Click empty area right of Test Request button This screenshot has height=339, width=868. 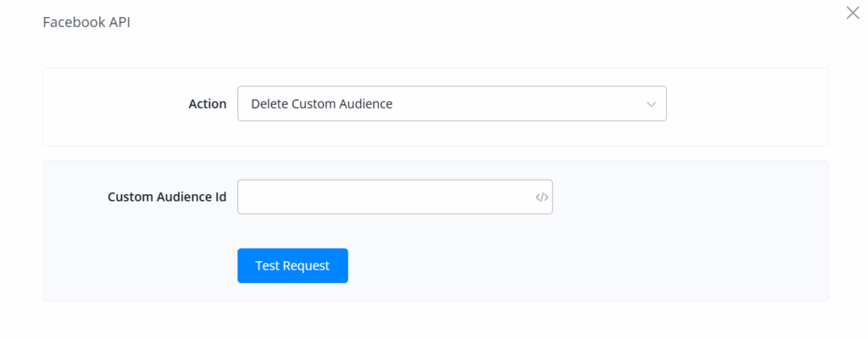click(x=551, y=265)
